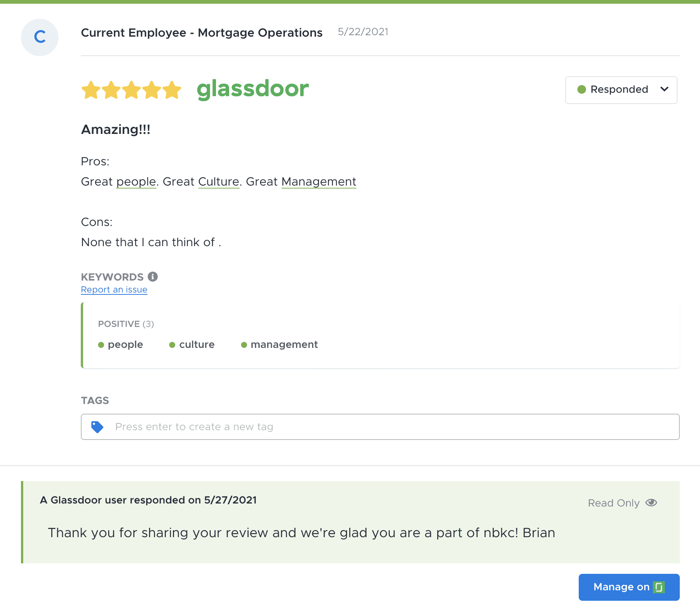Select the people positive keyword
The image size is (700, 606).
click(x=125, y=345)
